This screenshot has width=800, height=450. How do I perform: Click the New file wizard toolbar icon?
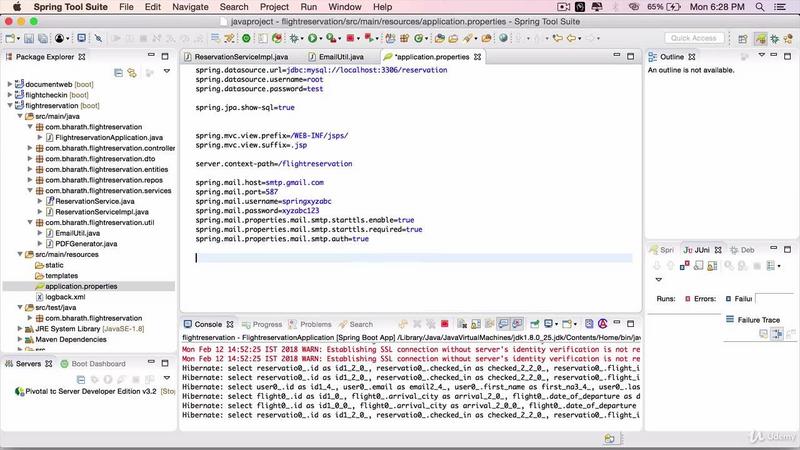tap(10, 38)
